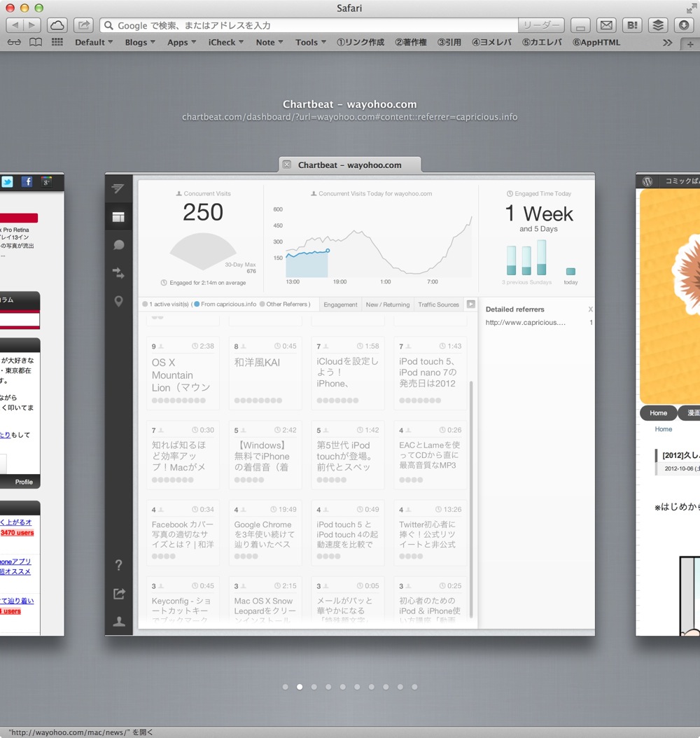Screen dimensions: 700x738
Task: Click the Share button in Safari toolbar
Action: coord(83,25)
